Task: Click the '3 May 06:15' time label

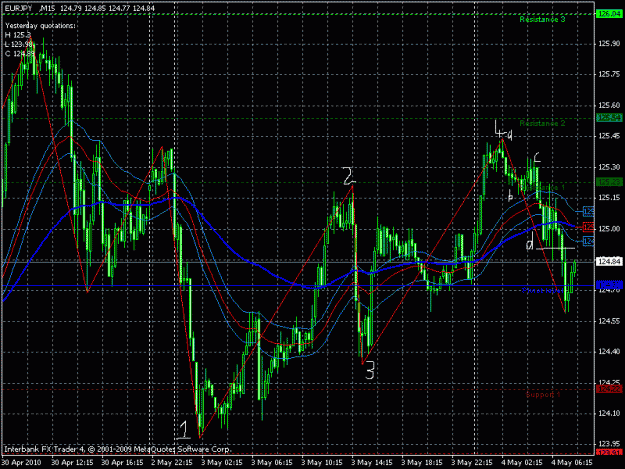Action: click(272, 463)
